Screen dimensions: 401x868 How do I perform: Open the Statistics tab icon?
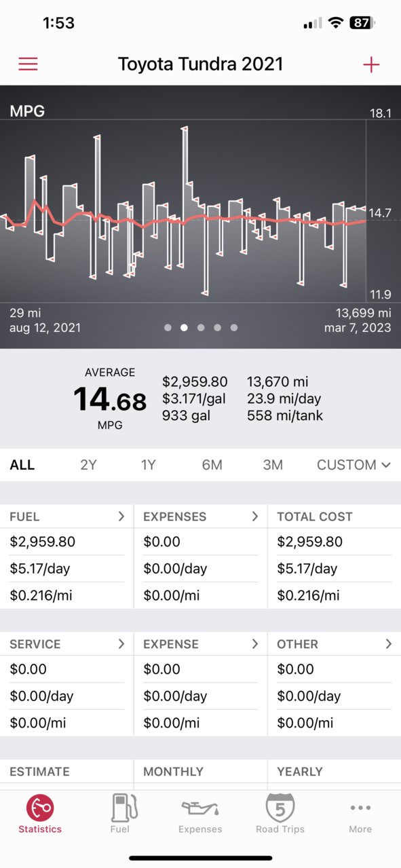tap(40, 808)
